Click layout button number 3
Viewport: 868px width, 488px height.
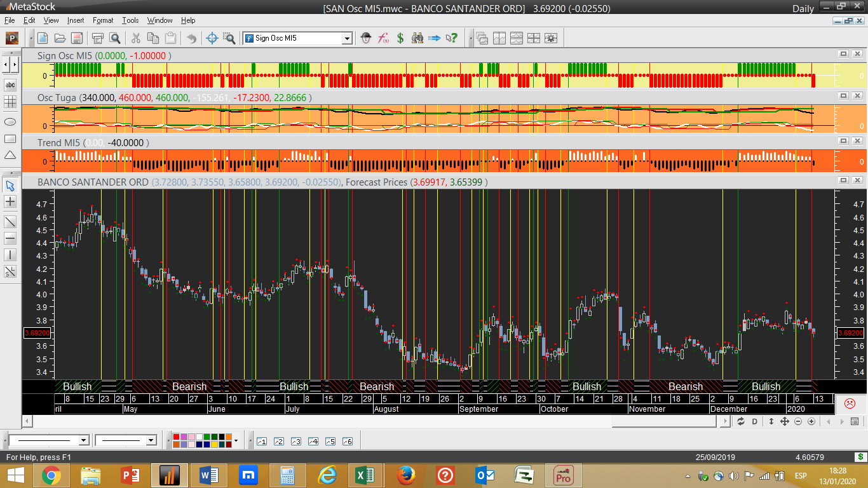click(x=295, y=441)
